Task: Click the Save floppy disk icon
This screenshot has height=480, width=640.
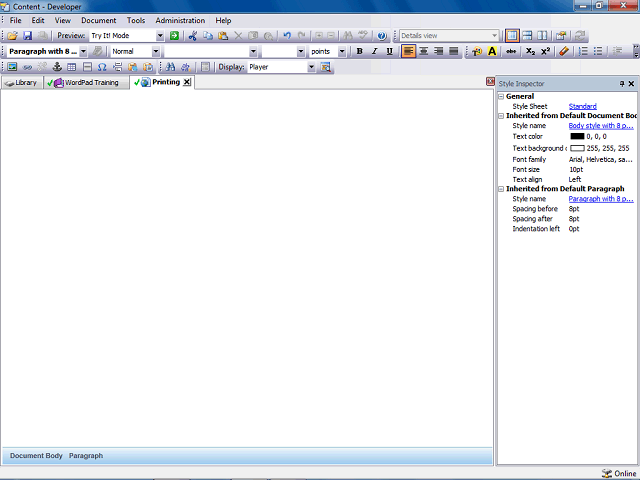Action: [x=27, y=36]
